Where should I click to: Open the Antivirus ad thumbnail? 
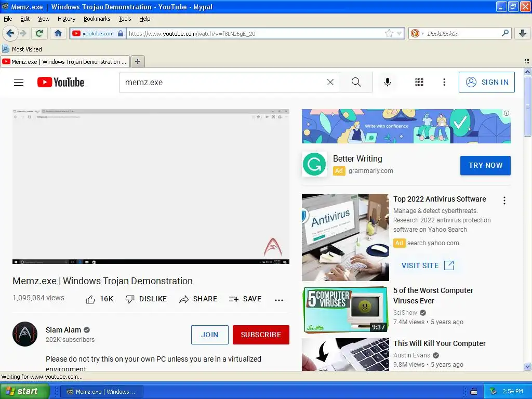pyautogui.click(x=345, y=237)
